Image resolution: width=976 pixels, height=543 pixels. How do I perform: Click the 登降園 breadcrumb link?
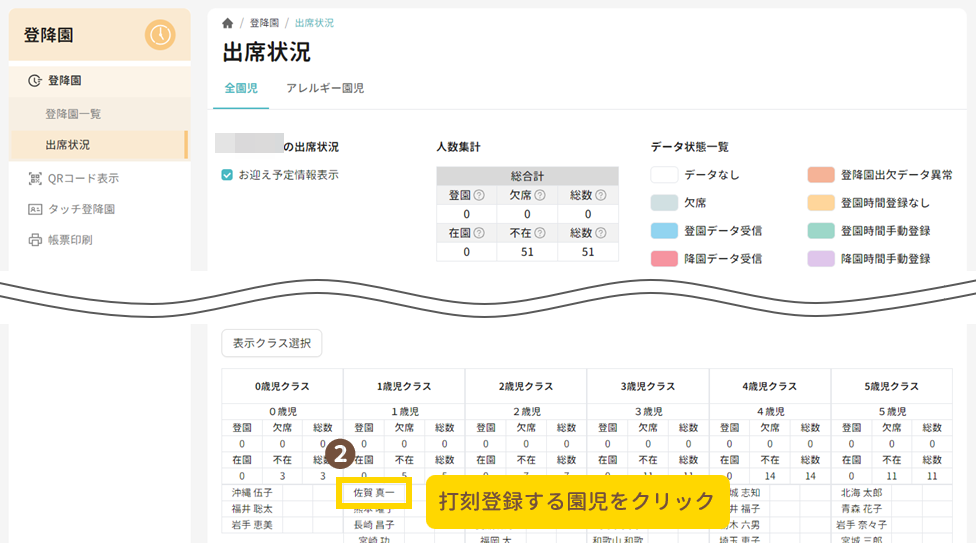(x=265, y=22)
